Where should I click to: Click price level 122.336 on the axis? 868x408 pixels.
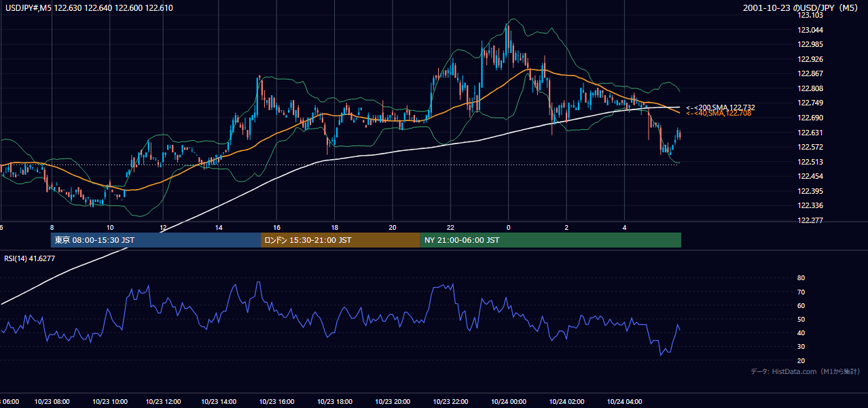coord(810,205)
